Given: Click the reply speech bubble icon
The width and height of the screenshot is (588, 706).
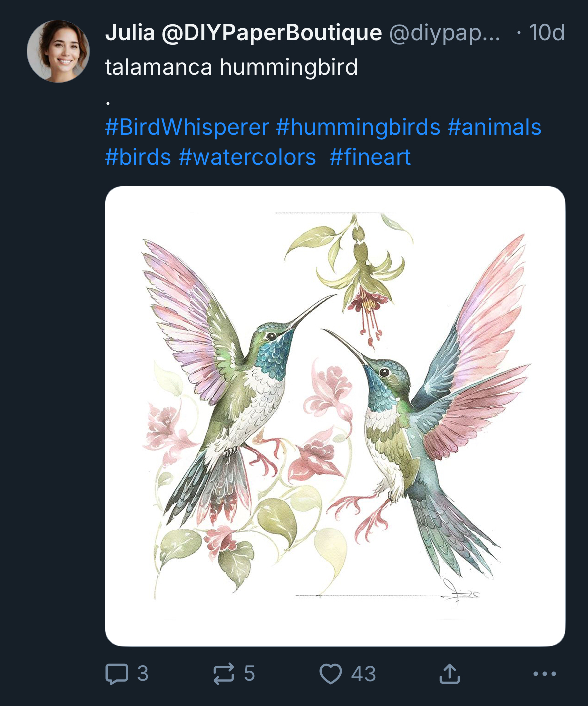Looking at the screenshot, I should click(117, 674).
